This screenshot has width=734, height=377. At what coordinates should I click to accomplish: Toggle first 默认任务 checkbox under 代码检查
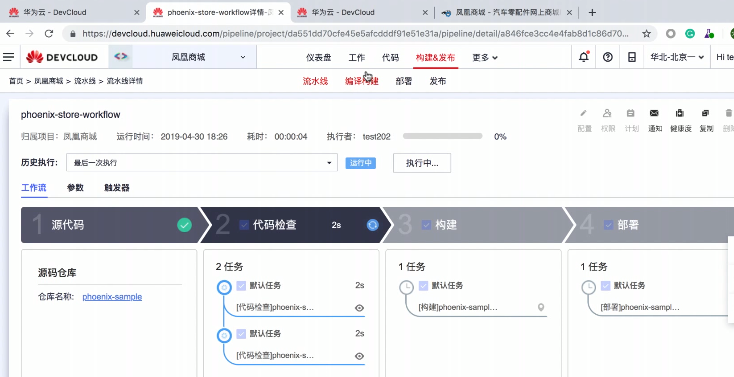(x=241, y=285)
